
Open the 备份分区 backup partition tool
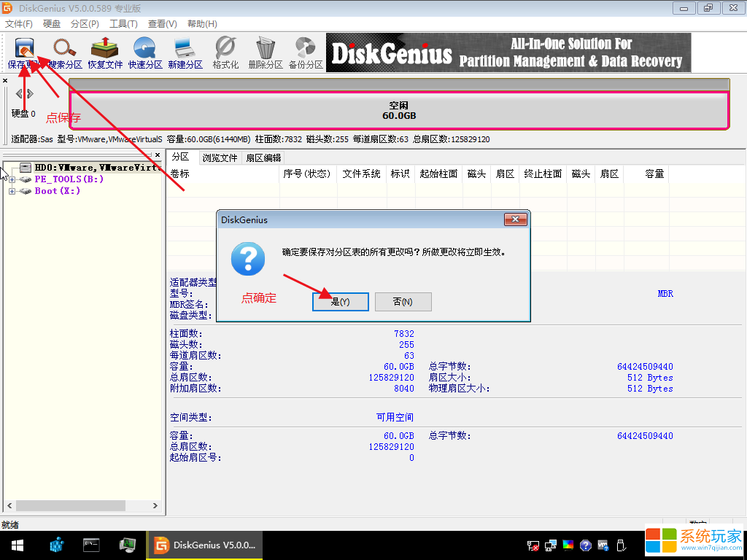point(306,53)
